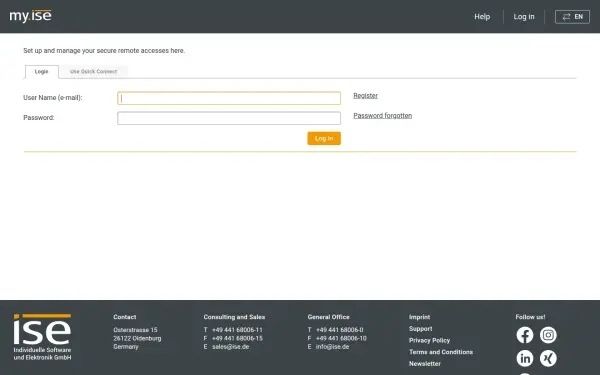This screenshot has height=375, width=600.
Task: Open the Privacy Policy footer link
Action: [x=429, y=340]
